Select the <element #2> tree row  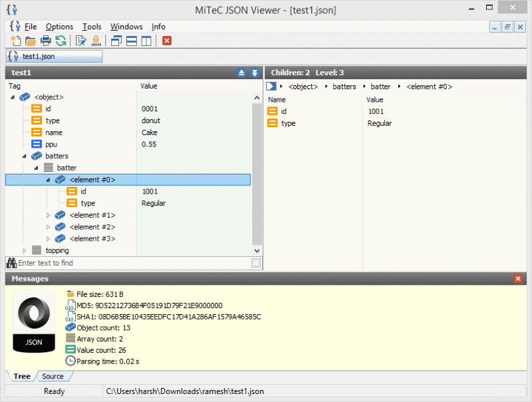click(128, 227)
